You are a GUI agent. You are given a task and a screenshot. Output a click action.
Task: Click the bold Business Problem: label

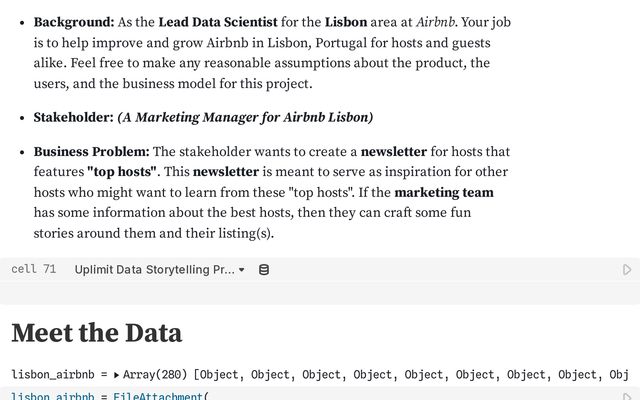click(91, 151)
